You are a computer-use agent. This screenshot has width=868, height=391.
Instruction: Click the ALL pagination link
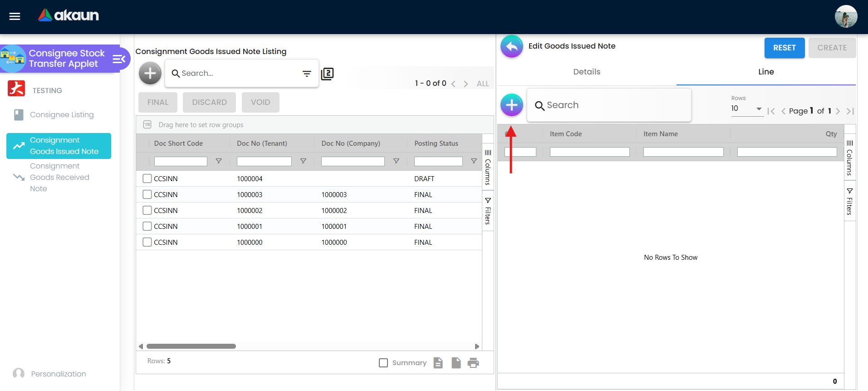pyautogui.click(x=483, y=84)
